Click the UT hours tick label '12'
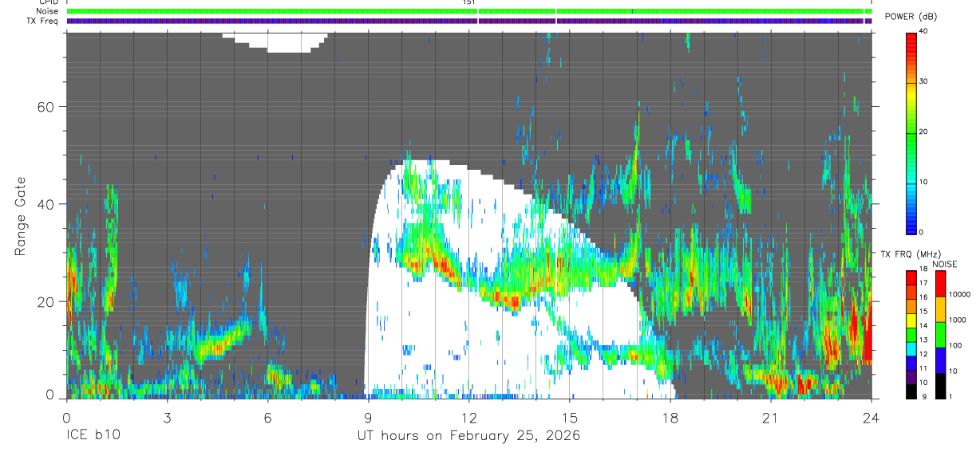Image resolution: width=980 pixels, height=452 pixels. point(468,417)
